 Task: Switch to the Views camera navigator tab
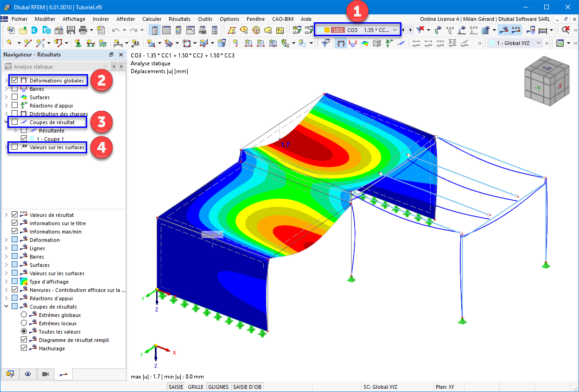tap(45, 374)
